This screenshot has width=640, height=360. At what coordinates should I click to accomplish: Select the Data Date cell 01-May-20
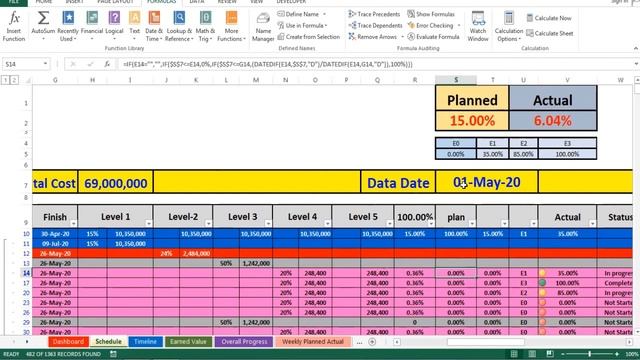(x=487, y=182)
